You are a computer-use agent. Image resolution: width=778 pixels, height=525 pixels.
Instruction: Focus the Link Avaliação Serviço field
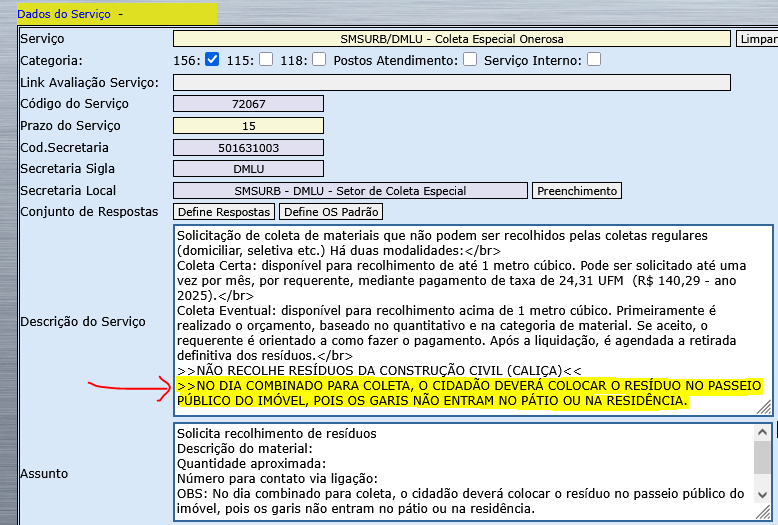pos(451,82)
